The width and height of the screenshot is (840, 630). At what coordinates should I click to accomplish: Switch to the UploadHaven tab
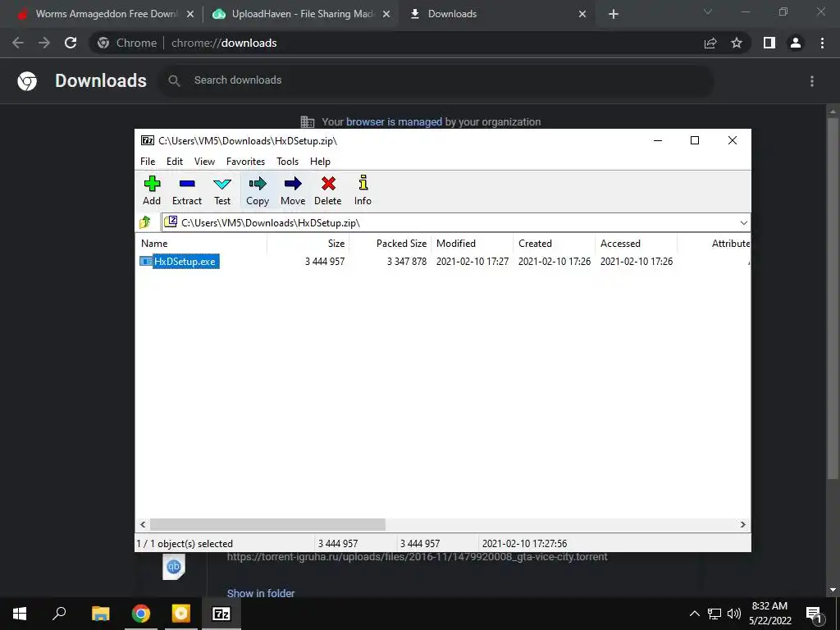300,14
